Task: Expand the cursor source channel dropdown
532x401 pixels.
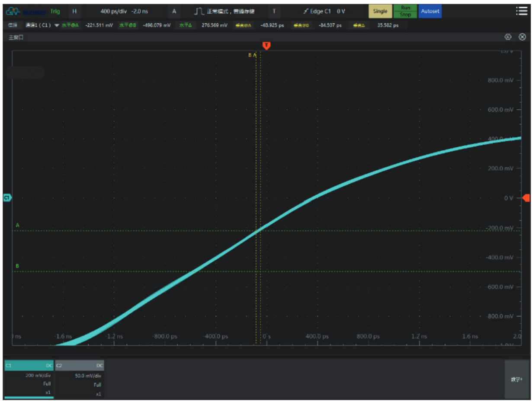Action: (57, 25)
